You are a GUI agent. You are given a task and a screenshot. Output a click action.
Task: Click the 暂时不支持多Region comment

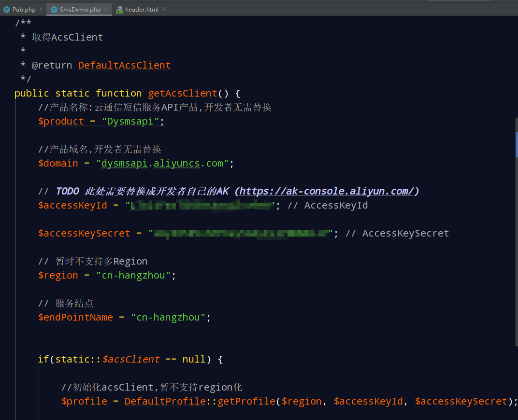(x=93, y=261)
